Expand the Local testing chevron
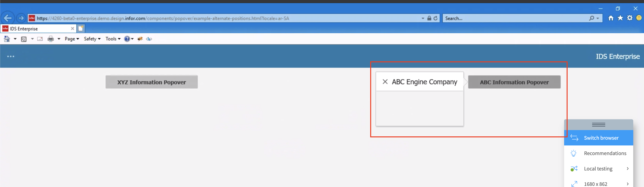The image size is (644, 187). 627,169
